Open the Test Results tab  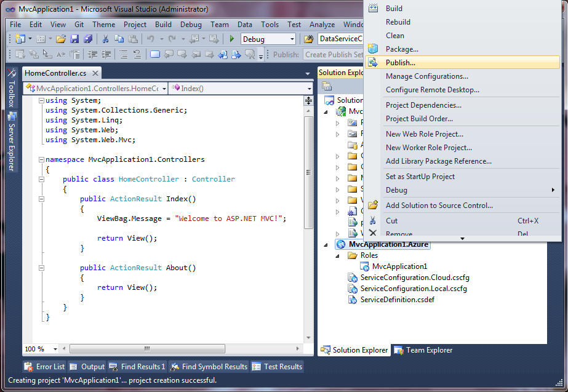tap(278, 367)
